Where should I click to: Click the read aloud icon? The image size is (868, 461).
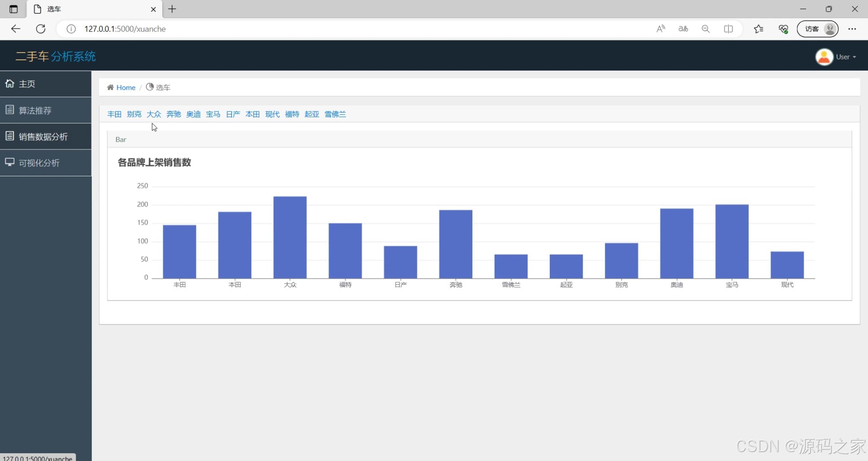pyautogui.click(x=660, y=29)
